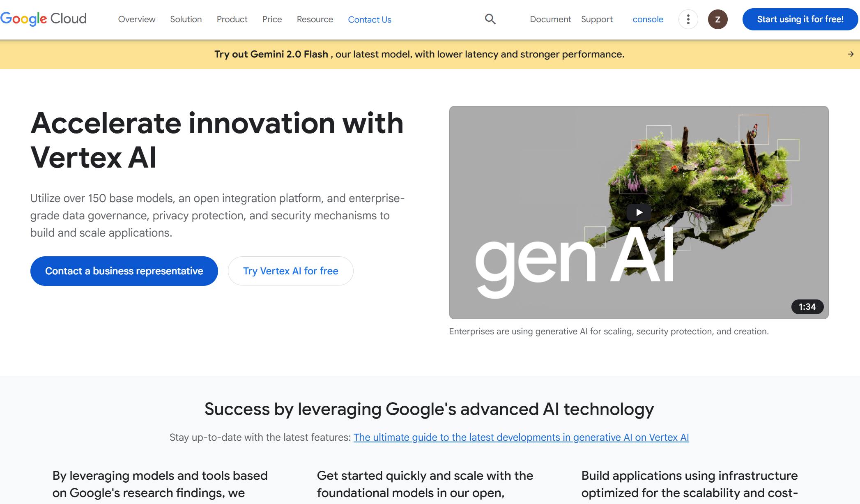Click the Contact Us link
The height and width of the screenshot is (504, 860).
coord(369,20)
